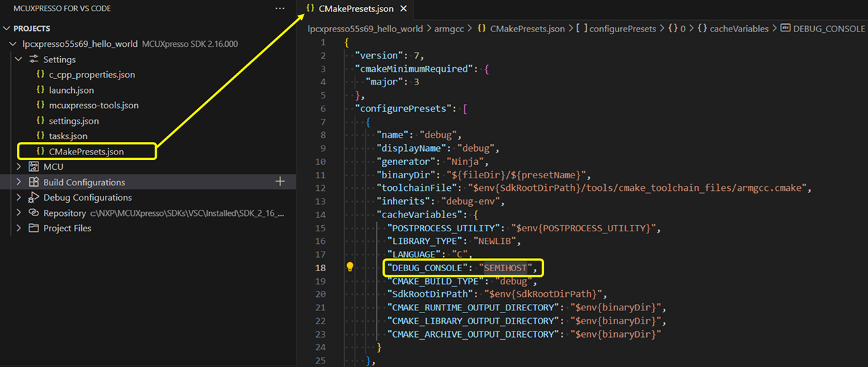Screen dimensions: 868x367
Task: Expand the Debug Configurations node
Action: click(19, 198)
